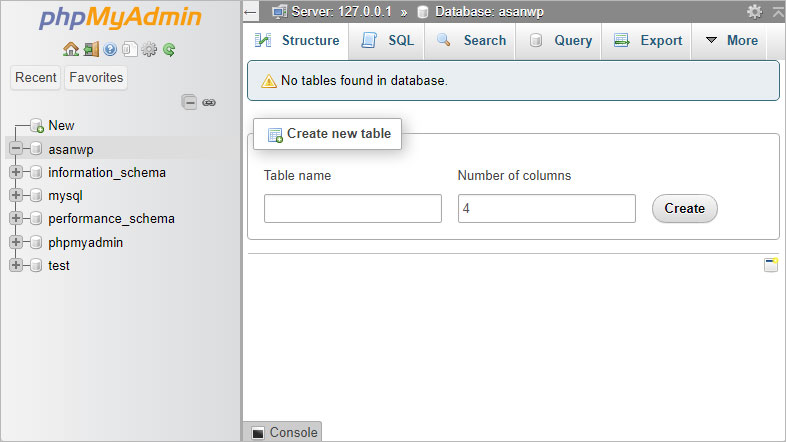Open phpMyAdmin documentation help icon
The width and height of the screenshot is (786, 442).
pos(110,49)
